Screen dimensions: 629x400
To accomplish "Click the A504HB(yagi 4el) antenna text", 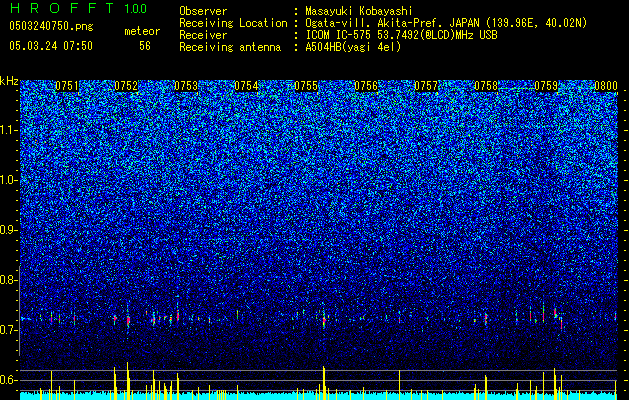I will pyautogui.click(x=353, y=47).
